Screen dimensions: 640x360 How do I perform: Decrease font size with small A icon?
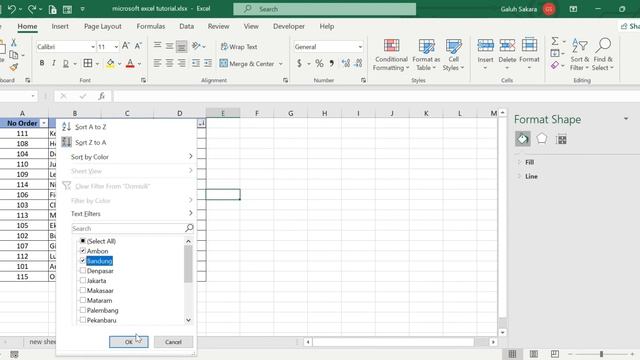click(138, 46)
